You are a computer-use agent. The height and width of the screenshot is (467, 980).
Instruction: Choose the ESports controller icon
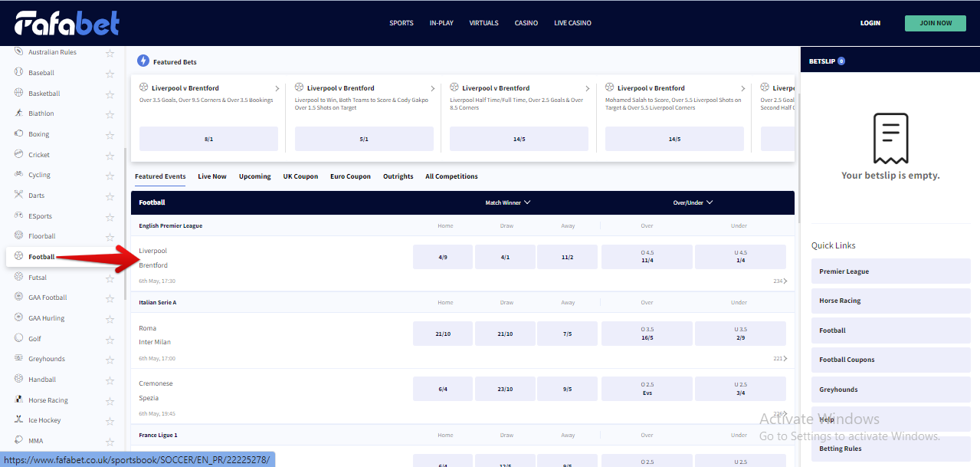click(18, 216)
